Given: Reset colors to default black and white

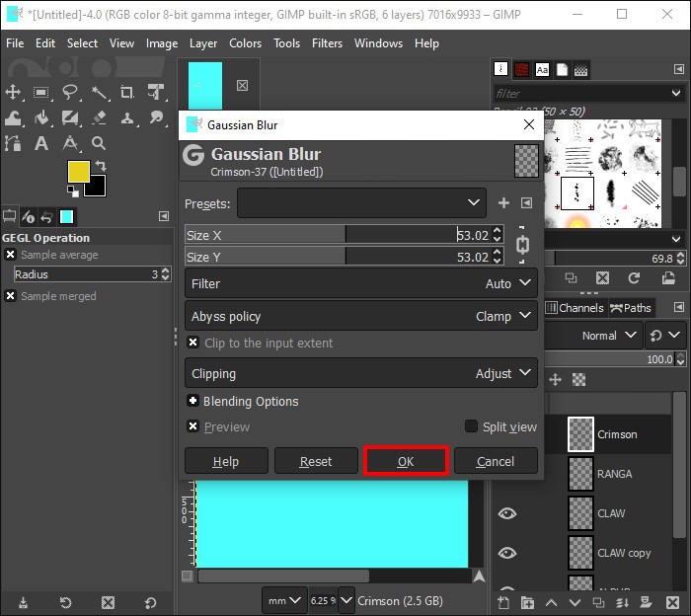Looking at the screenshot, I should click(73, 192).
